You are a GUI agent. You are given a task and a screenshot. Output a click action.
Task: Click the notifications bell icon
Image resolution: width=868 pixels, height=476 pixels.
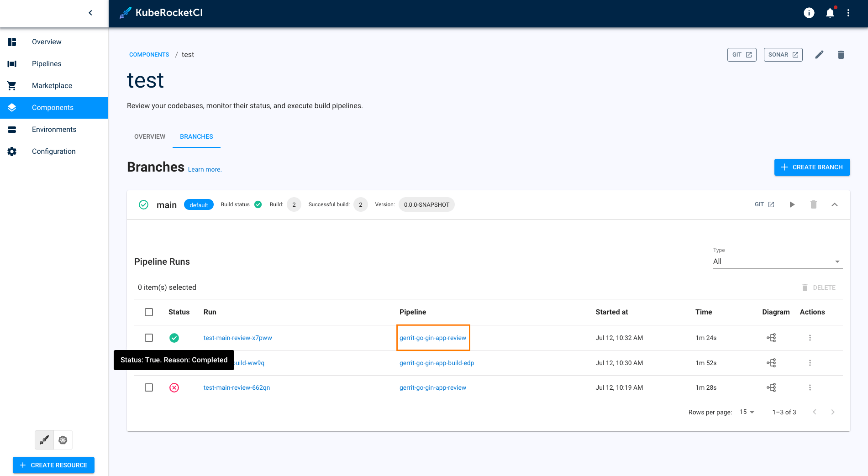click(x=830, y=13)
